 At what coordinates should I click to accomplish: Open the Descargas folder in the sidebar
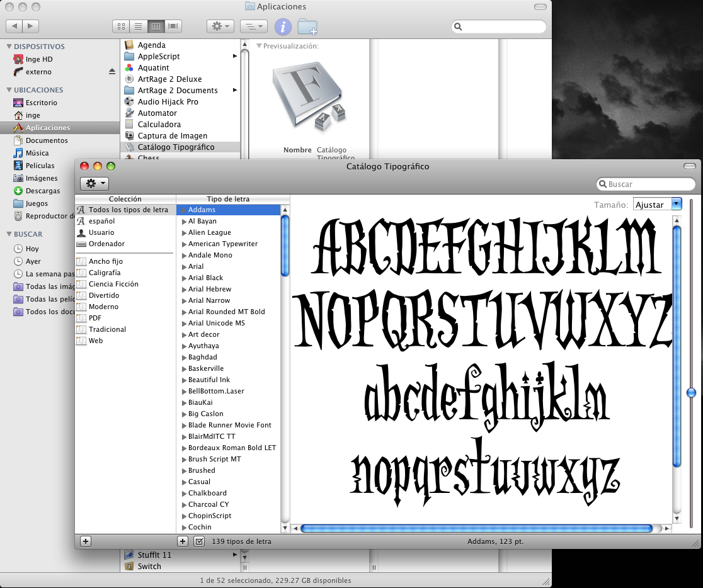pos(44,191)
